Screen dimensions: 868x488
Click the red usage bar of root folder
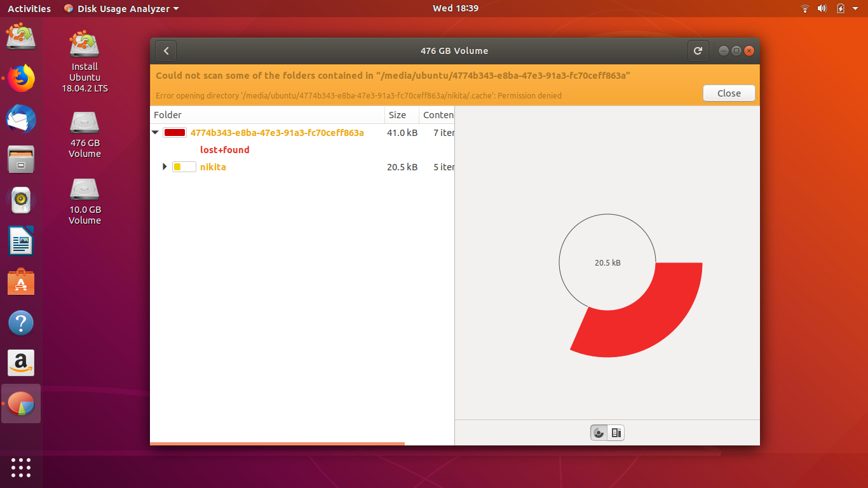(x=175, y=133)
